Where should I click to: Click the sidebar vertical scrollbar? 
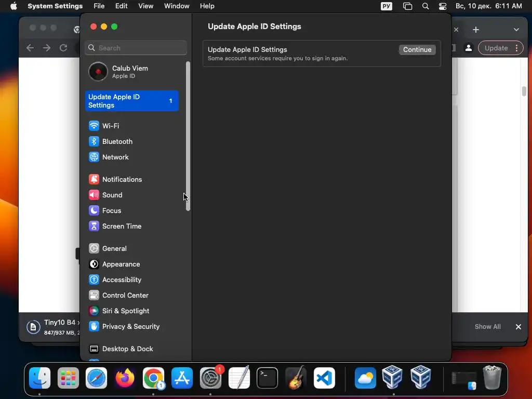click(x=188, y=136)
